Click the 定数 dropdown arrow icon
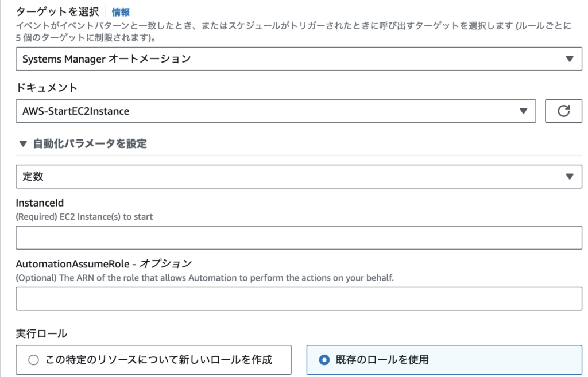The height and width of the screenshot is (377, 588). (x=570, y=177)
